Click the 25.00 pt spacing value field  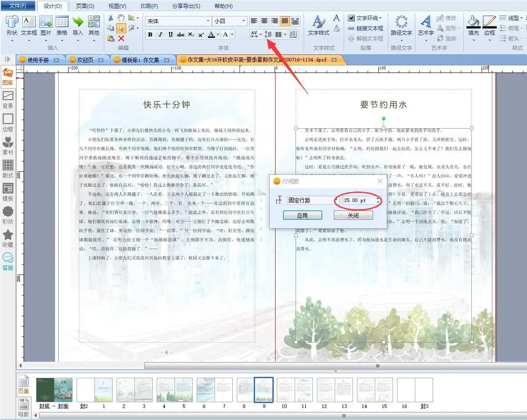click(359, 200)
